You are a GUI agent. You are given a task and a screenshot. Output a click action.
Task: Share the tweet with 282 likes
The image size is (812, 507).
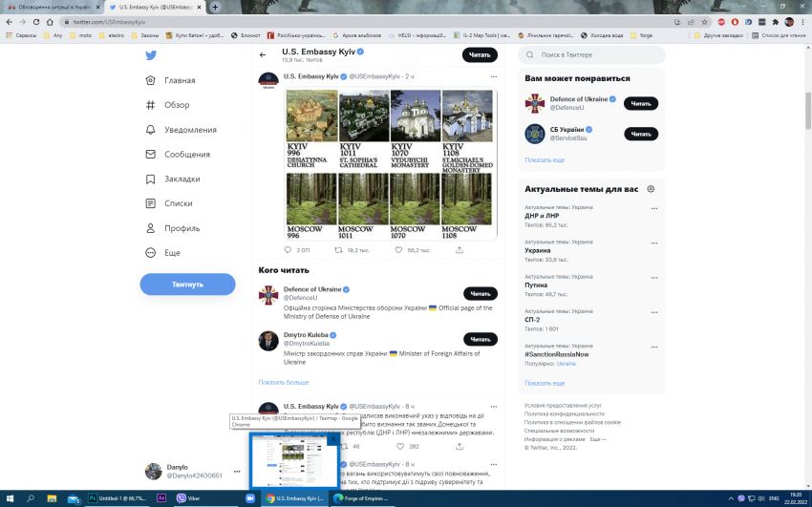click(x=459, y=447)
